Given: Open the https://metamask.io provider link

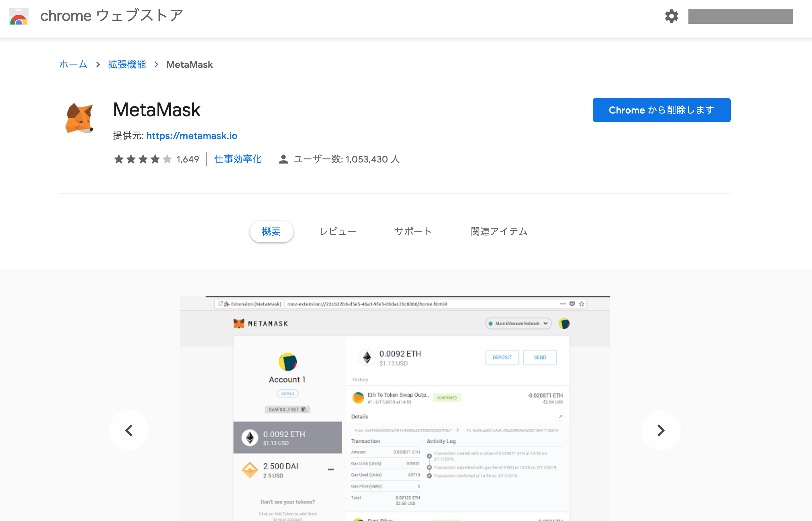Looking at the screenshot, I should tap(192, 136).
